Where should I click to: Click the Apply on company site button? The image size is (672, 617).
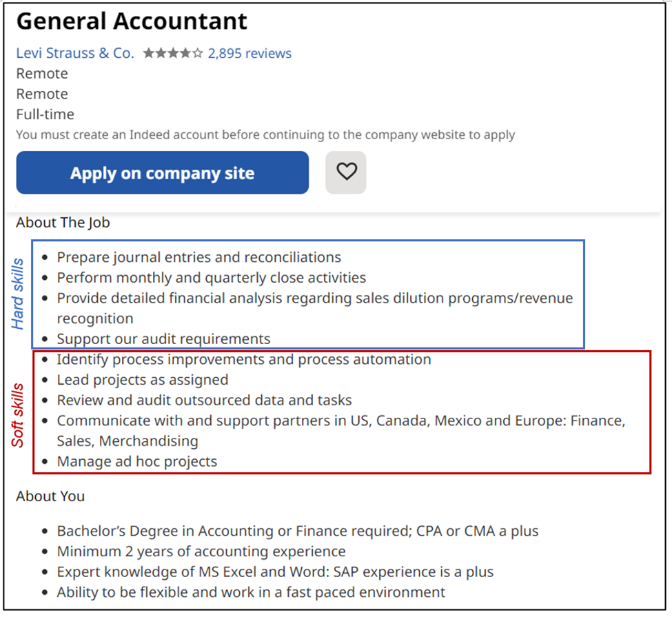[x=162, y=172]
